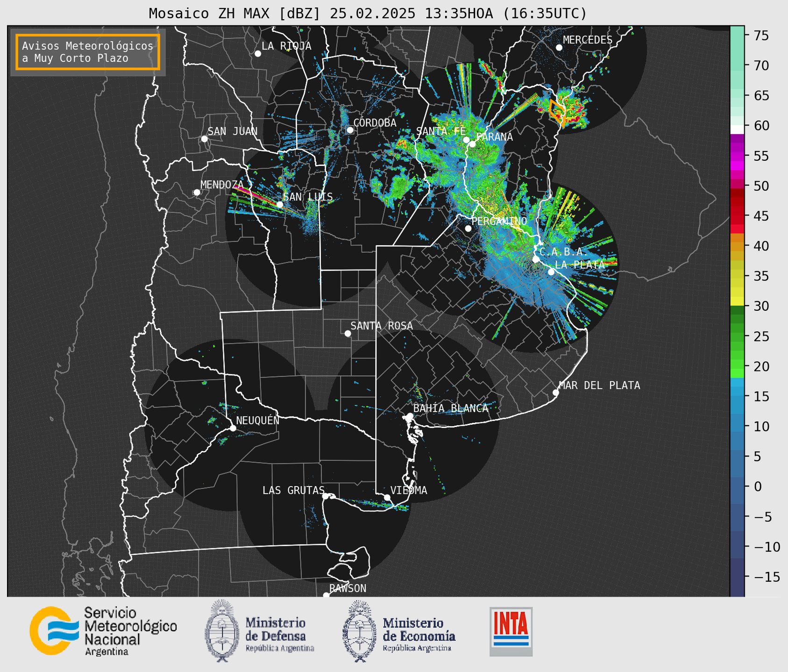Click the SANTA FE city marker dot
The height and width of the screenshot is (672, 788).
pos(466,140)
